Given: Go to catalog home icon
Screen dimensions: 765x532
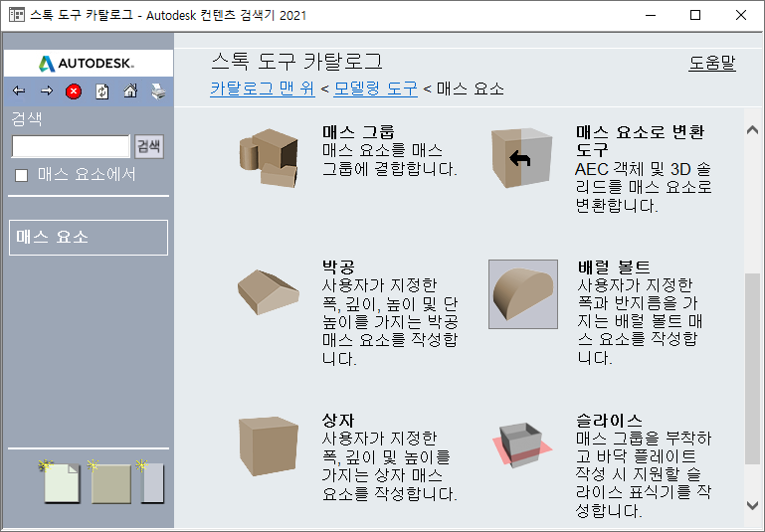Looking at the screenshot, I should pos(130,91).
